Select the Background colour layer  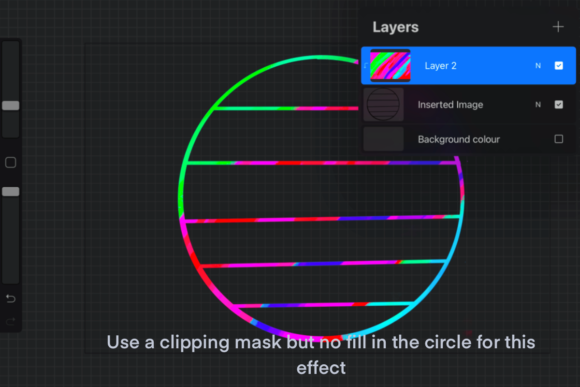[468, 139]
